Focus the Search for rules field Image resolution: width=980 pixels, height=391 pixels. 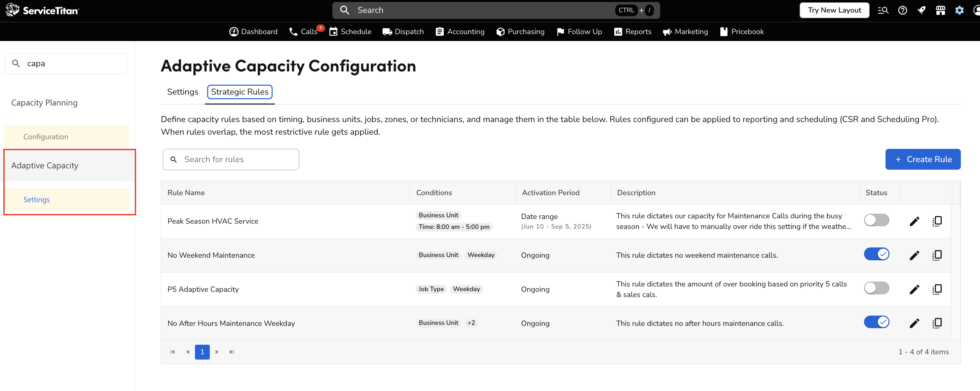click(x=236, y=159)
